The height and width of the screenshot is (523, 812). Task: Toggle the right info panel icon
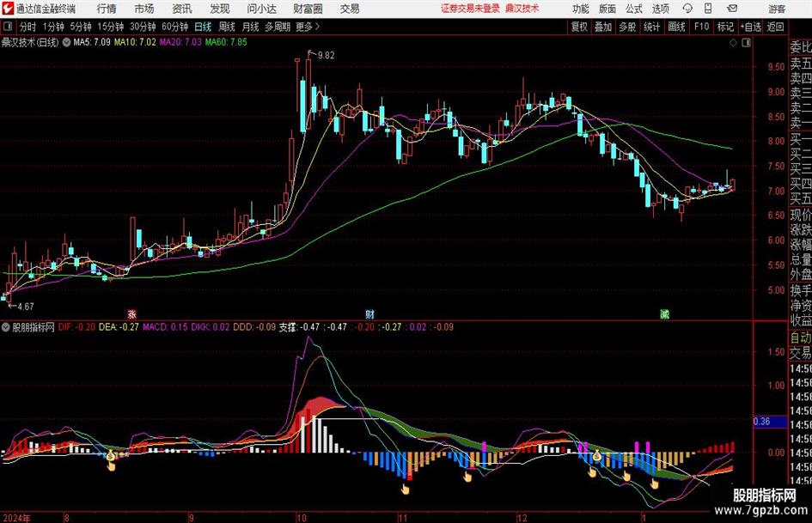pos(746,43)
